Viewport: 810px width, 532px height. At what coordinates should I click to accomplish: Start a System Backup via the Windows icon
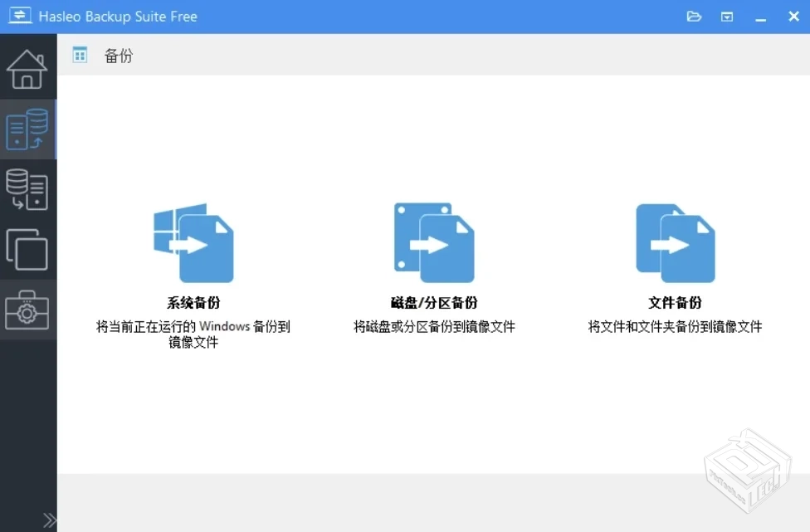[x=193, y=242]
